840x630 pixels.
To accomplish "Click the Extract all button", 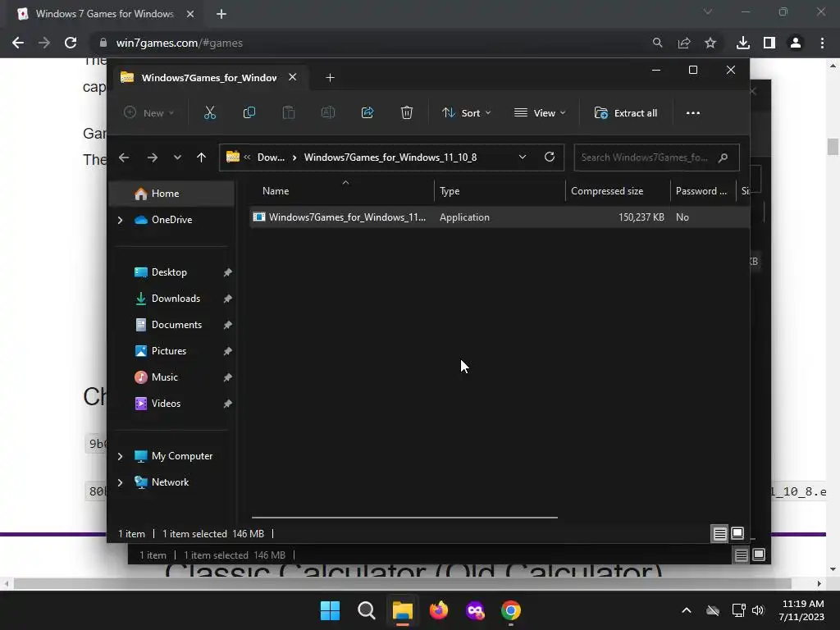I will (x=626, y=113).
